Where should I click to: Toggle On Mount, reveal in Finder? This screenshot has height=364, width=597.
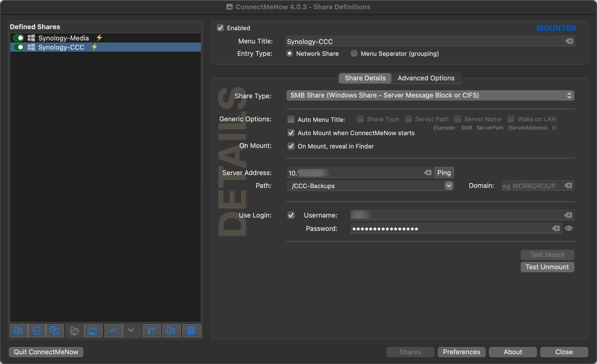point(291,146)
